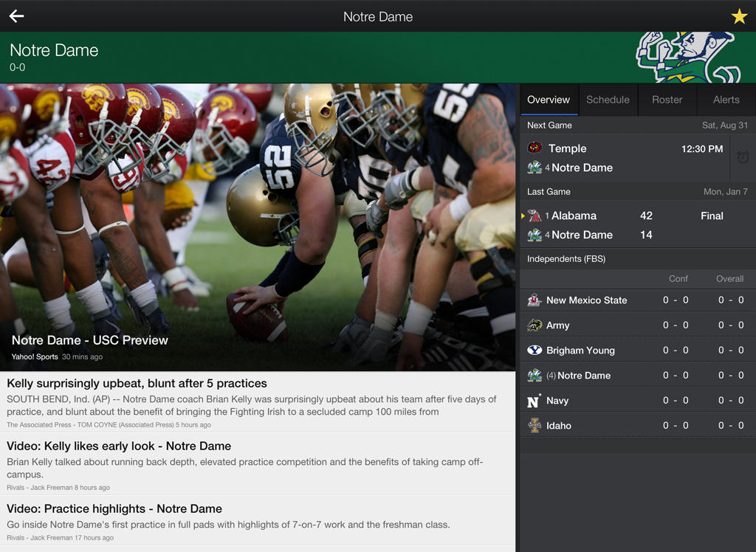This screenshot has width=756, height=552.
Task: Select Alabama in the Last Game section
Action: (574, 215)
